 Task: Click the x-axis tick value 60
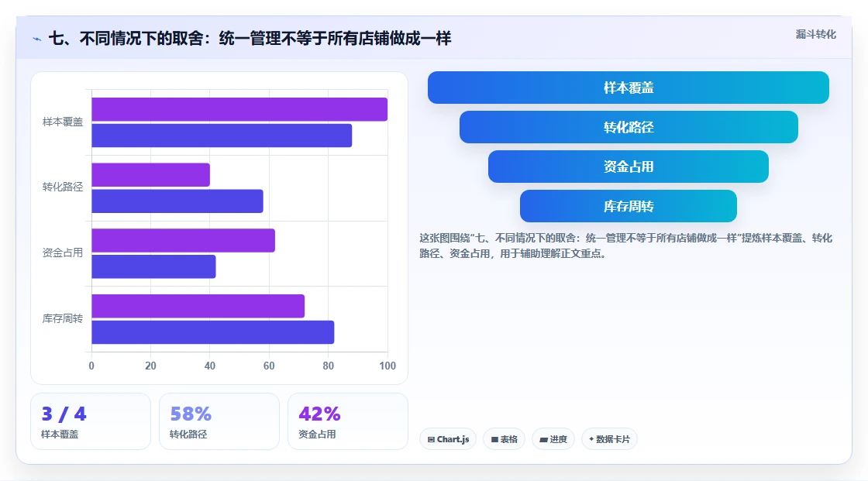click(269, 366)
